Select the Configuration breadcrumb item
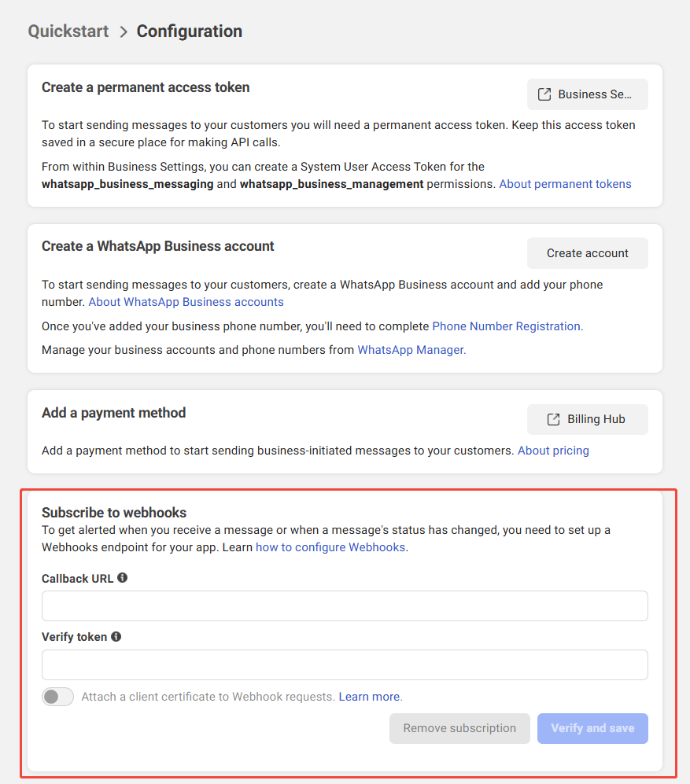Viewport: 690px width, 784px height. (189, 31)
